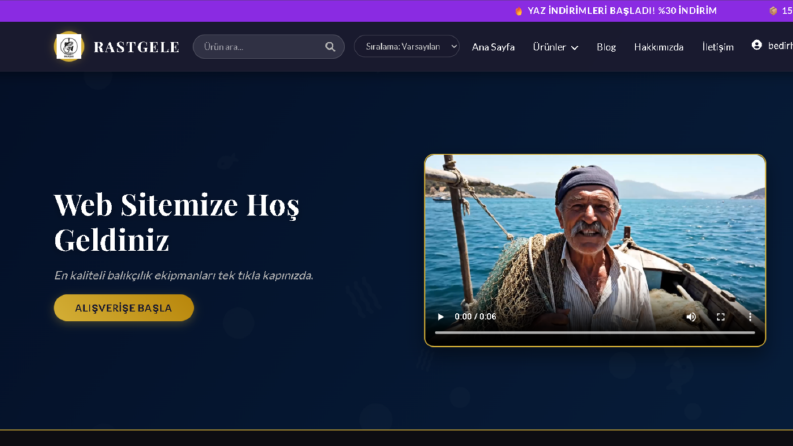Click the 'ALIŞVERİŞE BAŞLA' button
Image resolution: width=793 pixels, height=446 pixels.
click(x=124, y=307)
